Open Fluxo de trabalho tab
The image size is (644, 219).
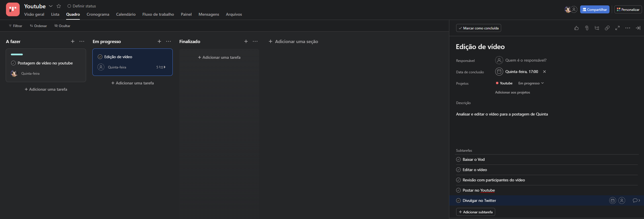point(158,14)
